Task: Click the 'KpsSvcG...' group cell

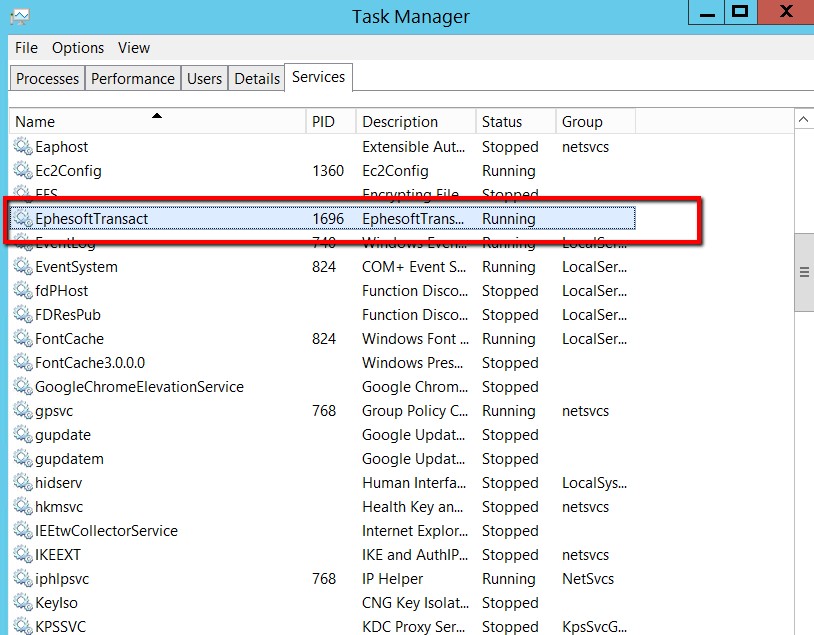Action: [x=594, y=627]
